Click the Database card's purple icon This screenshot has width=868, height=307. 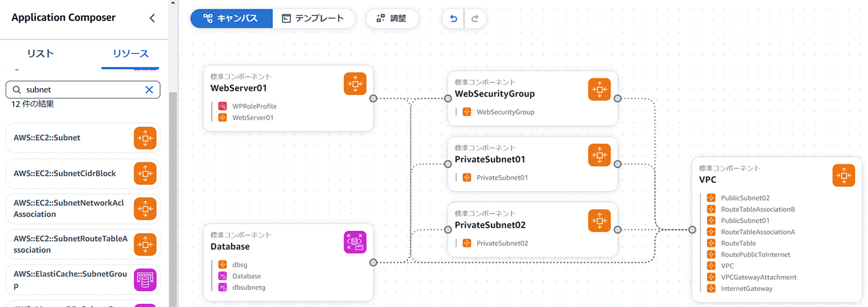tap(355, 242)
